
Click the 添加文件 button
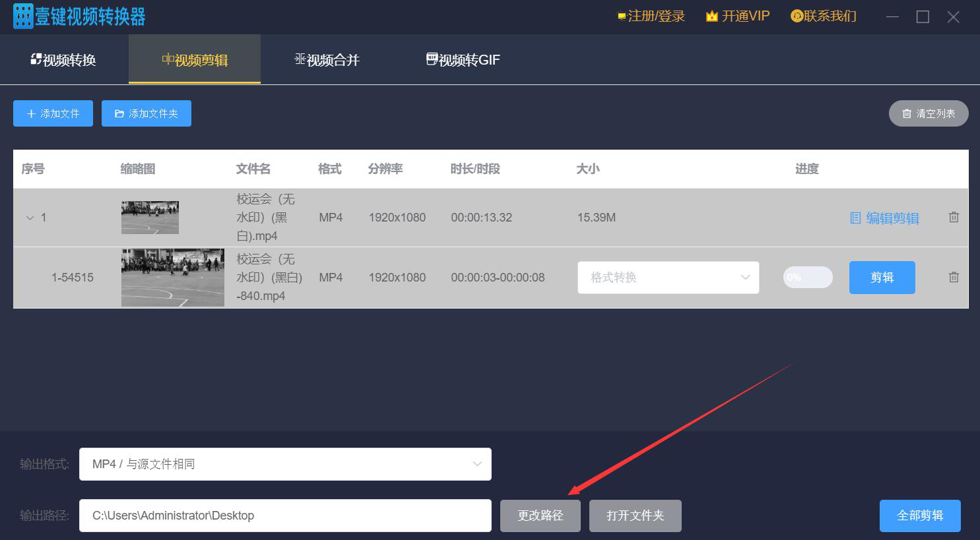(53, 113)
